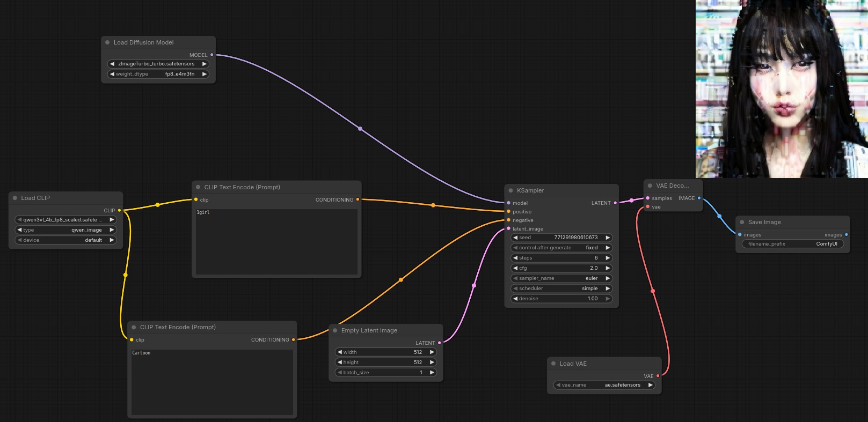Click the height value 512
Viewport: 868px width, 422px height.
pyautogui.click(x=418, y=362)
